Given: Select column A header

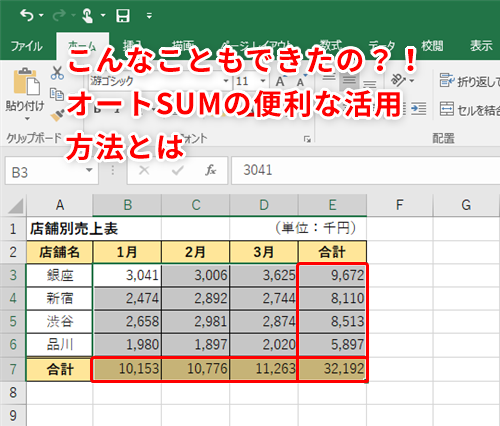Looking at the screenshot, I should coord(60,205).
